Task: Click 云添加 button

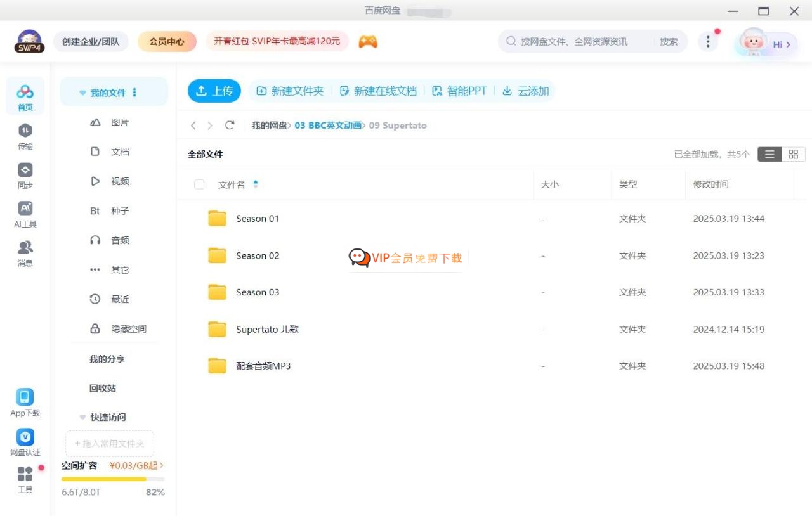Action: point(526,91)
